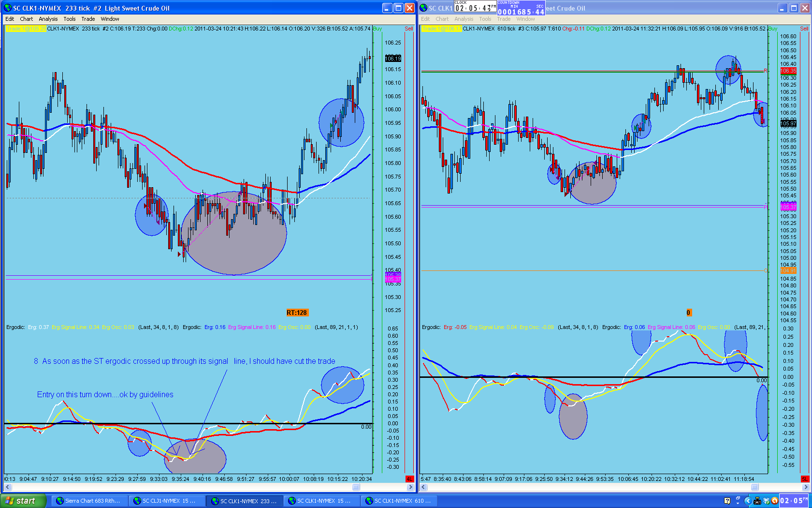Click the yellow Trade:1@105.25 position label
Image resolution: width=812 pixels, height=508 pixels.
26,29
